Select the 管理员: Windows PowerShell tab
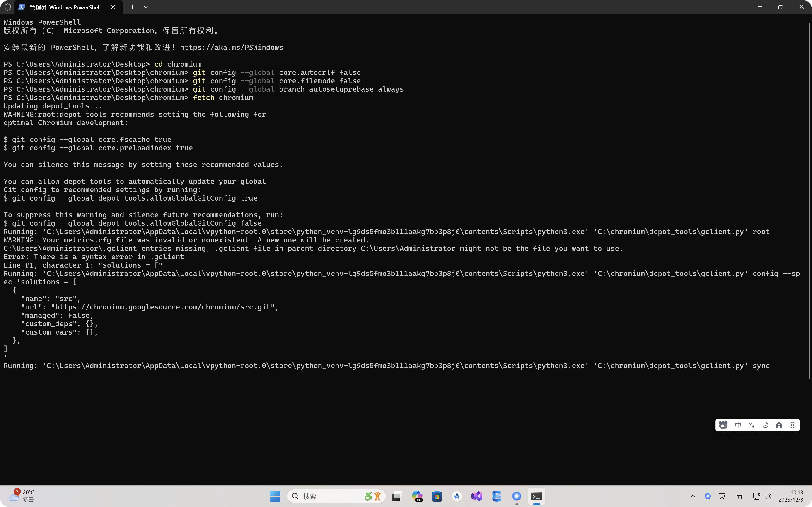Screen dimensions: 812x507 [x=65, y=7]
